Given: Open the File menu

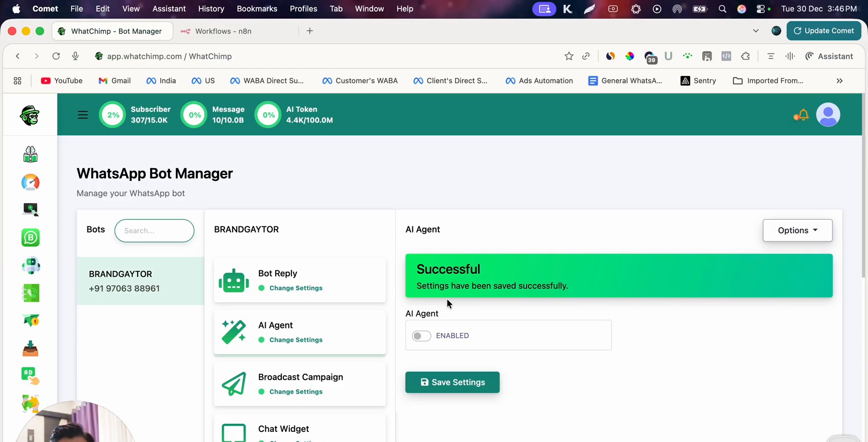Looking at the screenshot, I should pyautogui.click(x=77, y=9).
